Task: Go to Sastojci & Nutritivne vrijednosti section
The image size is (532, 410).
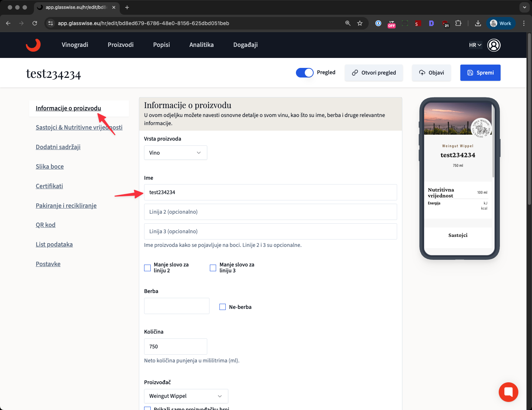Action: [79, 127]
